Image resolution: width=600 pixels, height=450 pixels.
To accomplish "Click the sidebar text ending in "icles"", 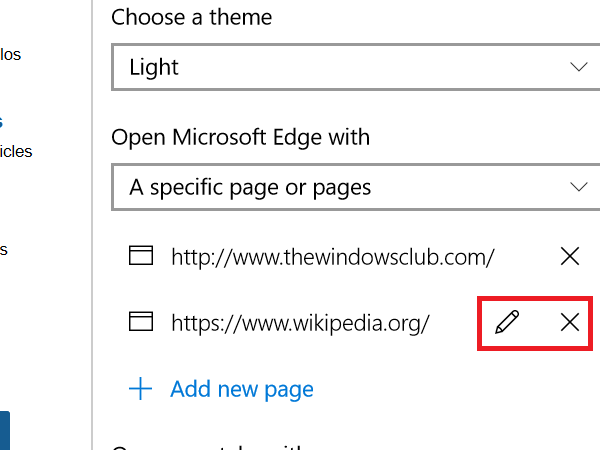I will click(16, 152).
